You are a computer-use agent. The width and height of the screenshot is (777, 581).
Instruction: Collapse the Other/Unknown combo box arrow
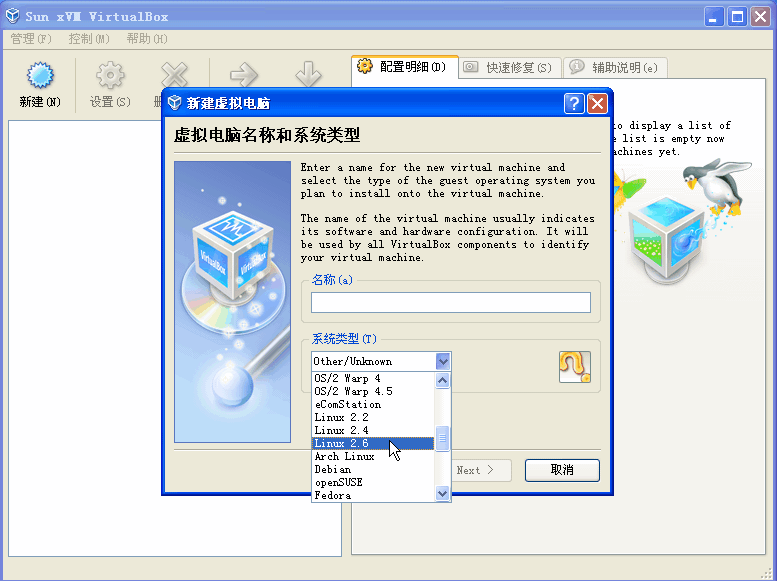(443, 361)
